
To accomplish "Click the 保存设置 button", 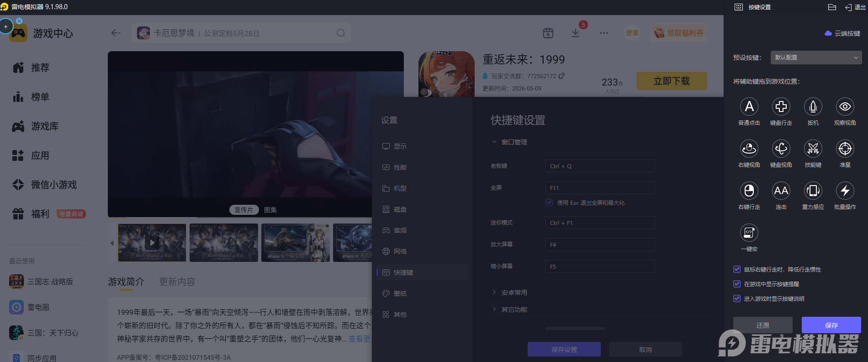I will [x=564, y=349].
